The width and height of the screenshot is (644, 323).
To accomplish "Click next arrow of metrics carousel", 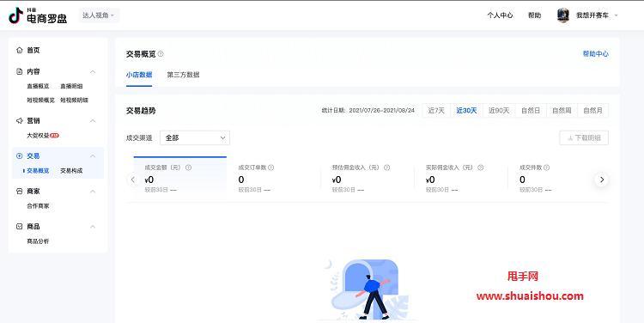I will pos(602,180).
